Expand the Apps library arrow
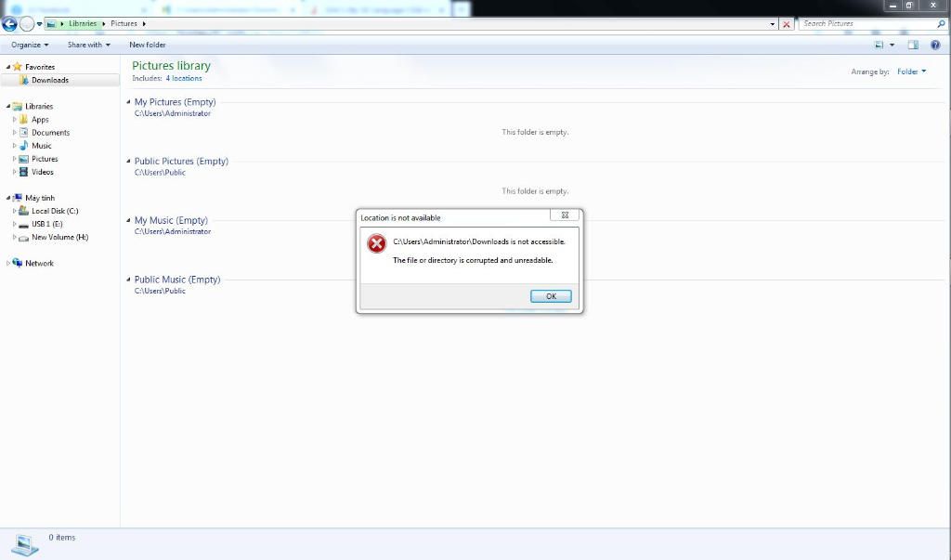This screenshot has width=951, height=560. [15, 120]
